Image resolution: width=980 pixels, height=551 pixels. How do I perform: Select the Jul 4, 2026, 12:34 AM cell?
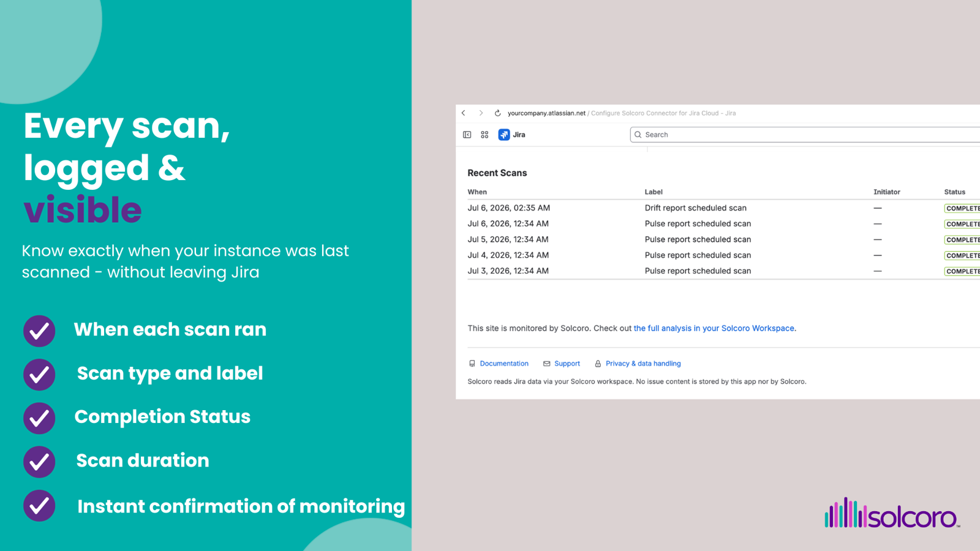[508, 255]
